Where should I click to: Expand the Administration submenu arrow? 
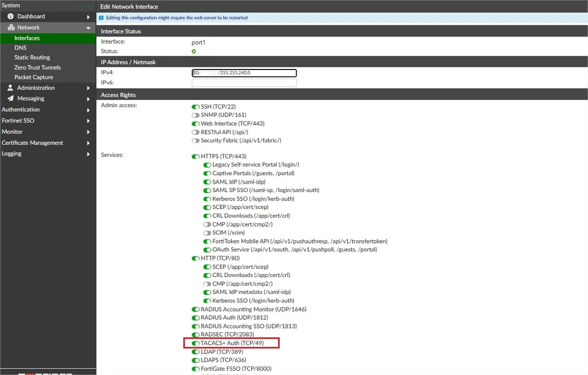88,88
